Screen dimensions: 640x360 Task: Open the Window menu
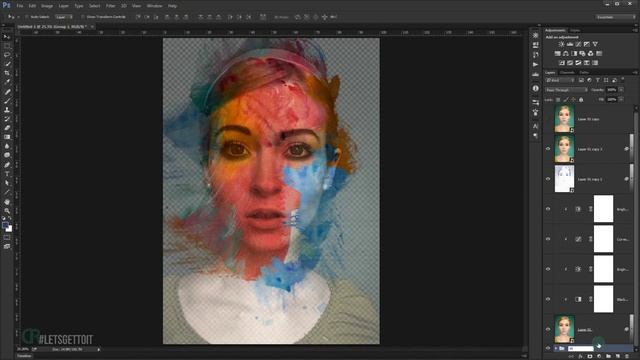click(154, 6)
